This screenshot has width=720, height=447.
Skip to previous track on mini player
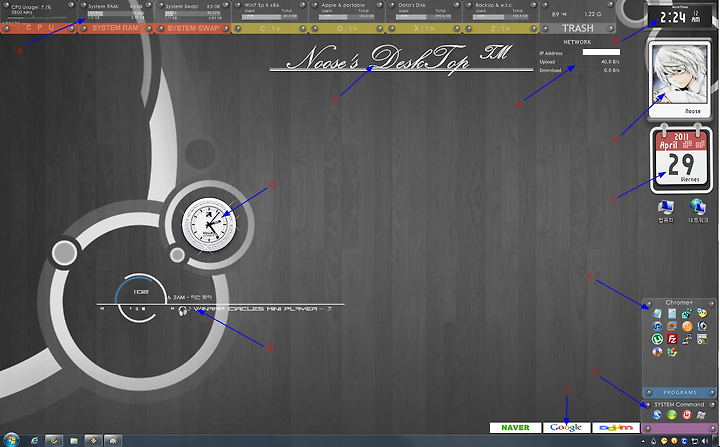(x=102, y=309)
